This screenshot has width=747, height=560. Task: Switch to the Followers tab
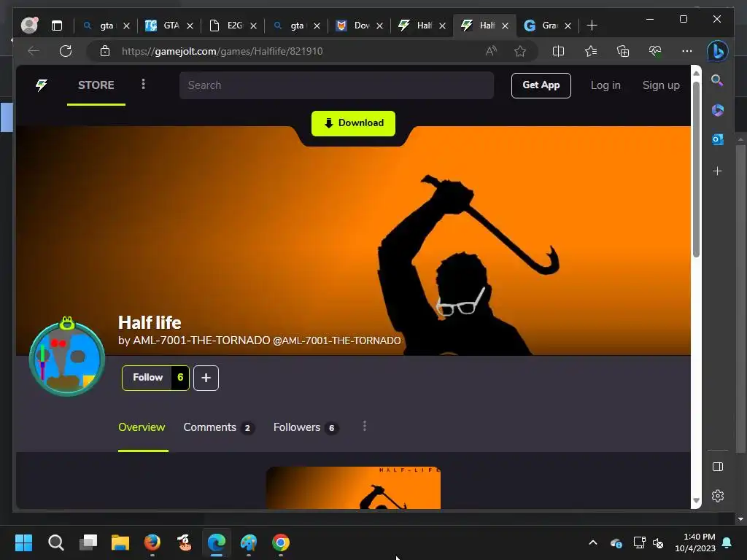[306, 427]
